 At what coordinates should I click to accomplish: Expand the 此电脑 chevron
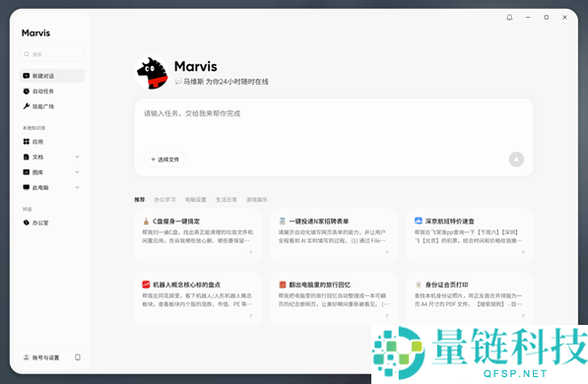point(77,187)
